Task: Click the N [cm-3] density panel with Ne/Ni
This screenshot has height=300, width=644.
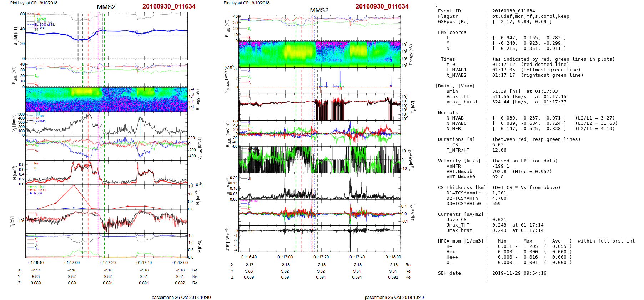Action: pos(106,173)
